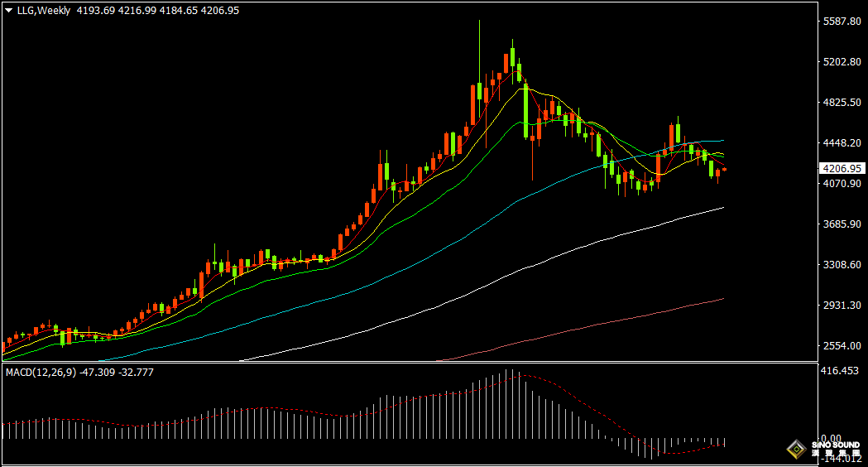
Task: Click price axis label 4825.50
Action: coord(842,103)
